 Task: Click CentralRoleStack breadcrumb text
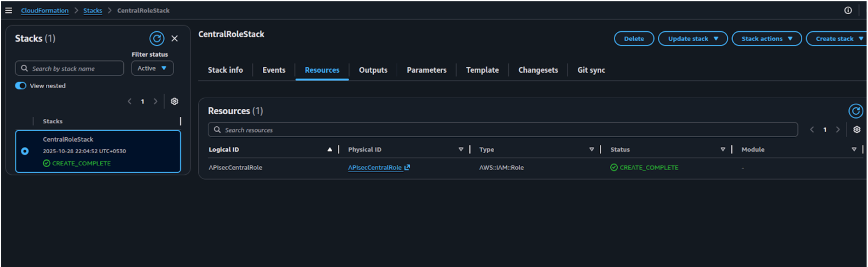click(x=143, y=10)
